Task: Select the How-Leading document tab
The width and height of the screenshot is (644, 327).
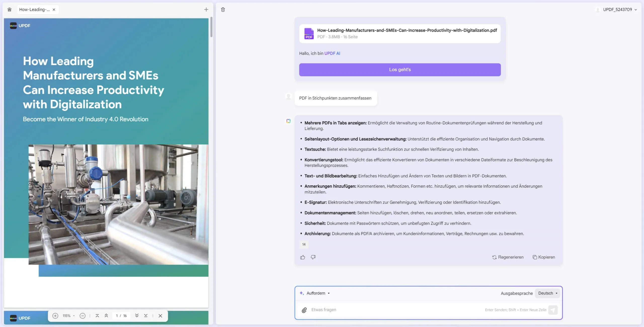Action: tap(34, 10)
